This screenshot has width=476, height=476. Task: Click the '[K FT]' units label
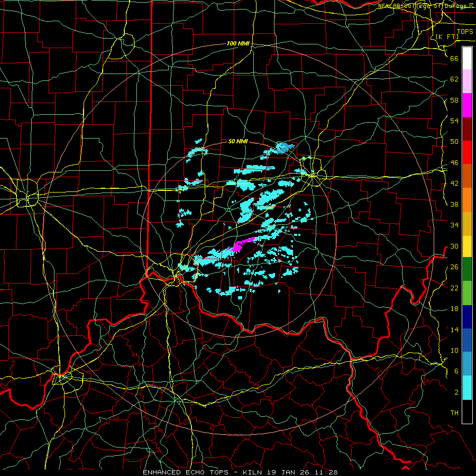tap(447, 36)
